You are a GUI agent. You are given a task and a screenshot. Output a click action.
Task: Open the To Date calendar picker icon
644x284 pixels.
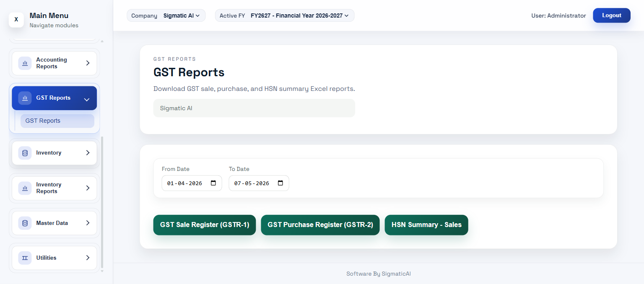(280, 183)
